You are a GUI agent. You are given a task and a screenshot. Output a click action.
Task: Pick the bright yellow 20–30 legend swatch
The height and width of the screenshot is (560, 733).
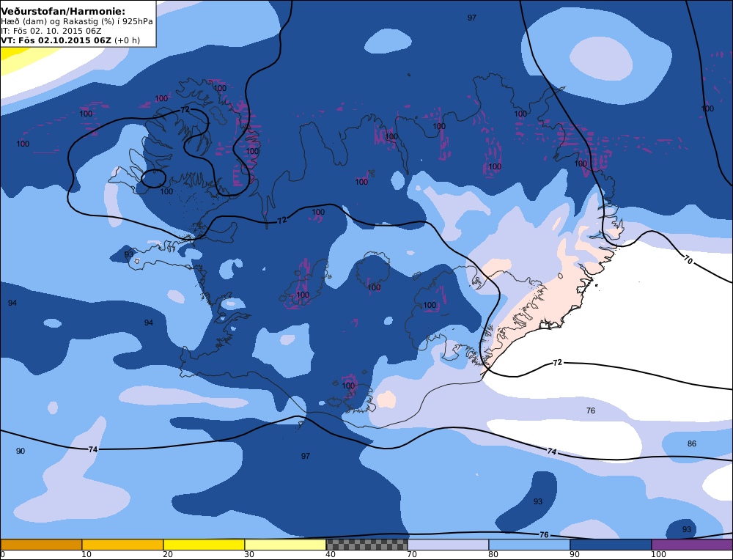pyautogui.click(x=204, y=544)
